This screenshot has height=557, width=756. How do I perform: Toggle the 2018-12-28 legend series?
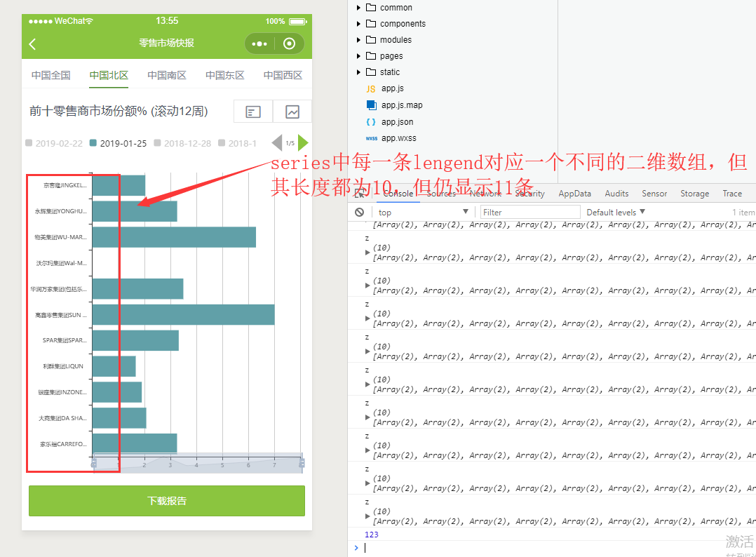pyautogui.click(x=183, y=143)
